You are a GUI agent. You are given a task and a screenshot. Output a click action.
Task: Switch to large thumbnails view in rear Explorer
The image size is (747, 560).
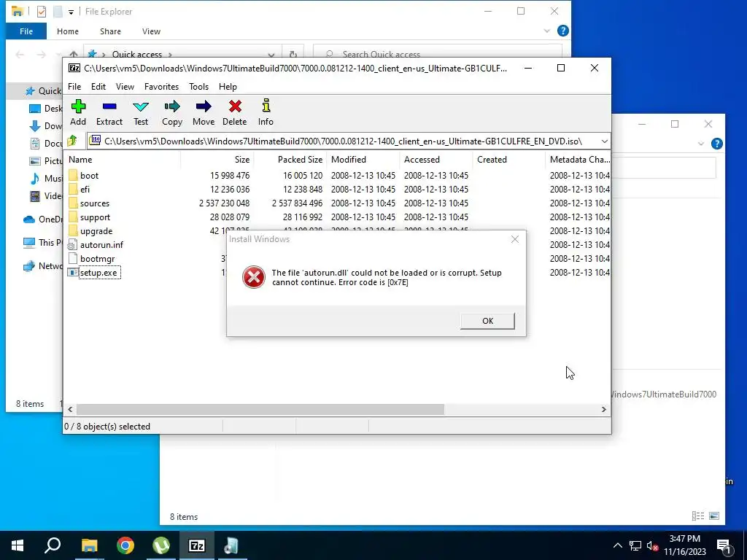pyautogui.click(x=714, y=516)
